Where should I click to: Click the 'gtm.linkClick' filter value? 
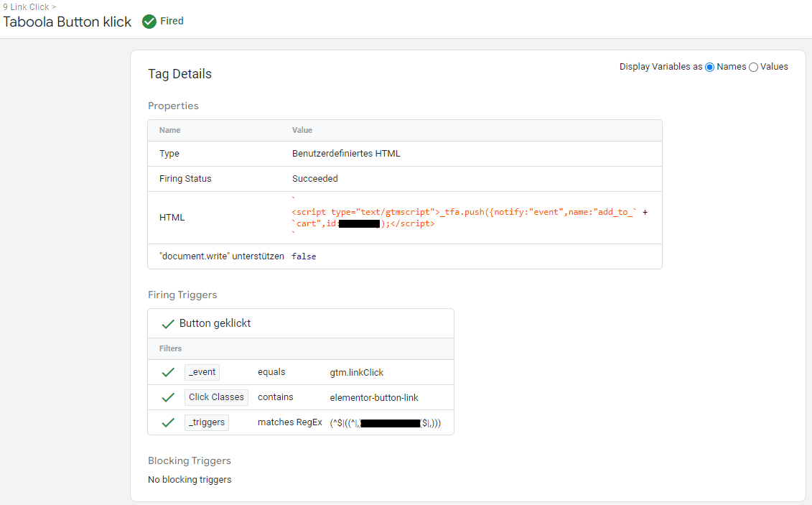356,372
